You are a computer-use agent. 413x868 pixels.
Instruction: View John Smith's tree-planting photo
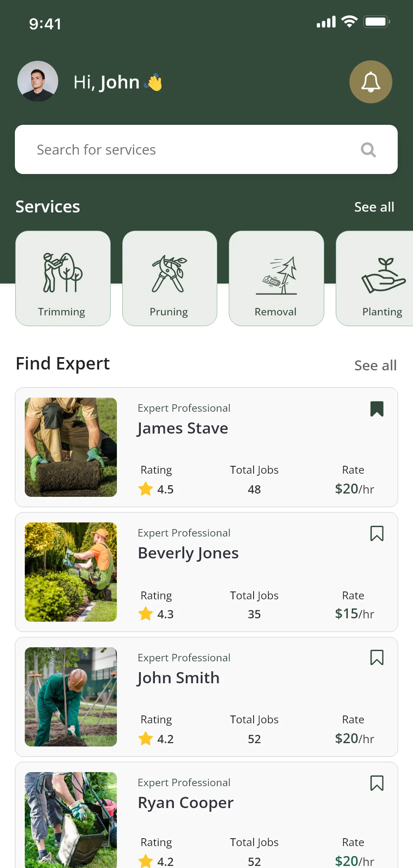tap(71, 697)
